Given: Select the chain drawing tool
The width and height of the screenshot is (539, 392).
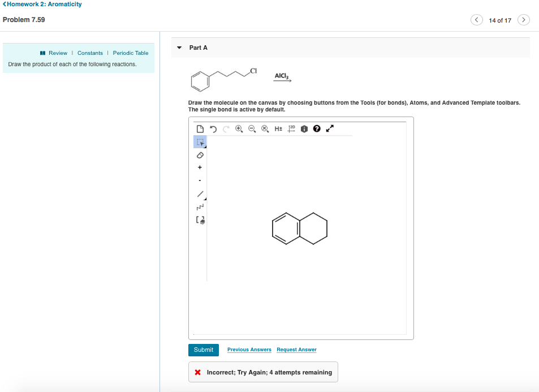Looking at the screenshot, I should pyautogui.click(x=199, y=207).
